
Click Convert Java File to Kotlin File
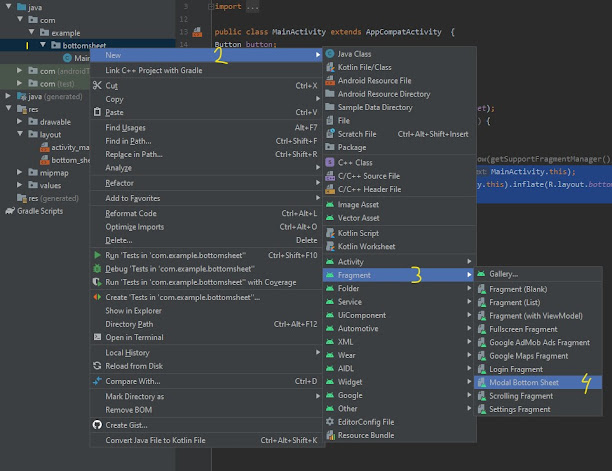(x=169, y=440)
